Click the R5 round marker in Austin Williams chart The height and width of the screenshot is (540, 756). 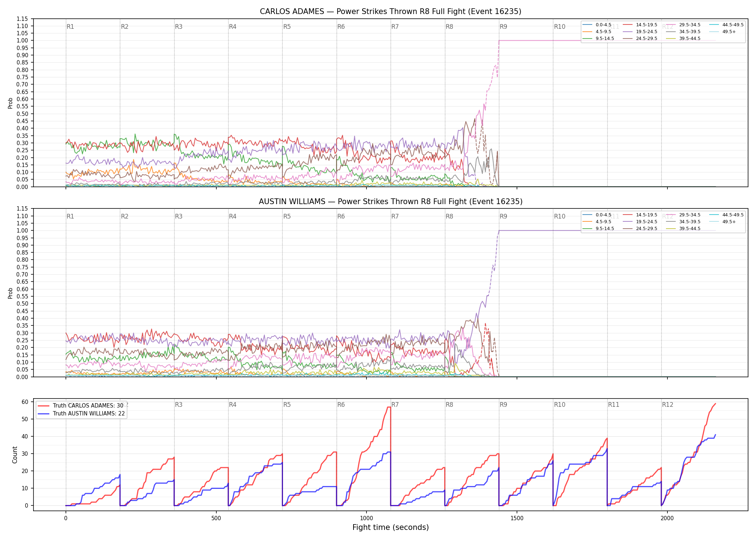click(287, 216)
